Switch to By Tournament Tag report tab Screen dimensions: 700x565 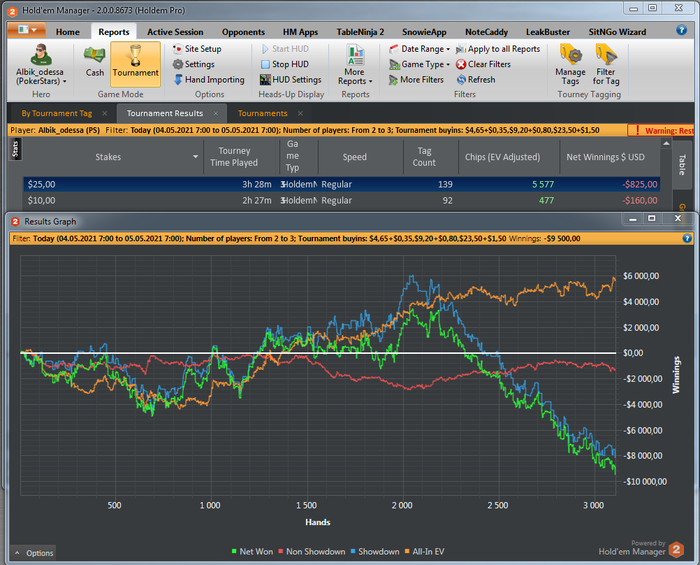tap(57, 113)
